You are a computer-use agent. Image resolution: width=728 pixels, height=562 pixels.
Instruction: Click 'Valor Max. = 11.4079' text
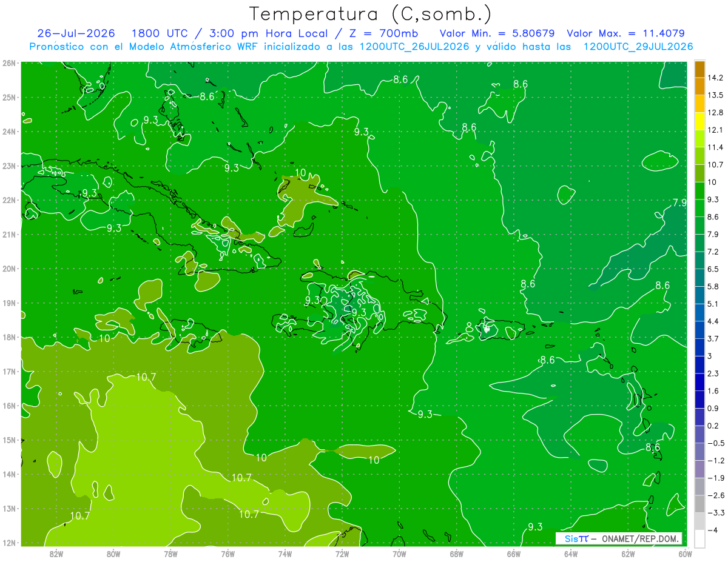(x=626, y=33)
